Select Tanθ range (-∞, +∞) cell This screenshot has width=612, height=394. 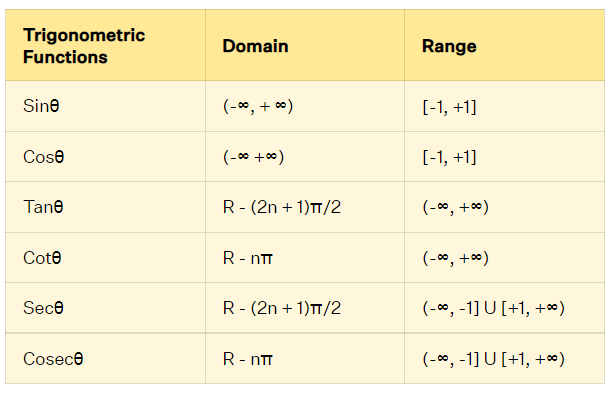click(504, 207)
